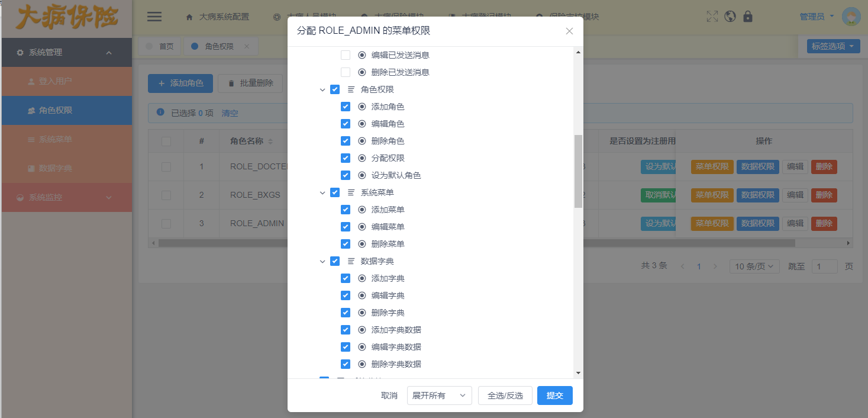Click the radio icon beside 删除字典数据
Screen dimensions: 868x418
pos(362,364)
